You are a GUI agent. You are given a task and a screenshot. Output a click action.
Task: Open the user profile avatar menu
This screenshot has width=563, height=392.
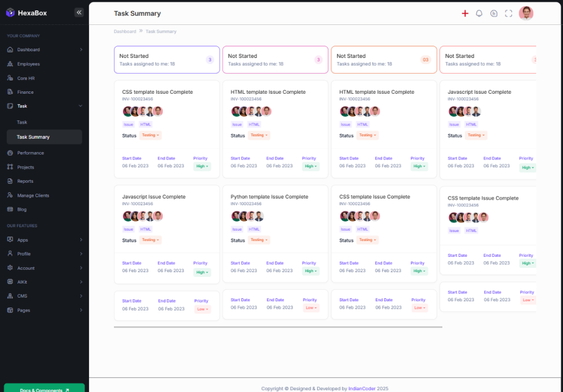(x=526, y=13)
